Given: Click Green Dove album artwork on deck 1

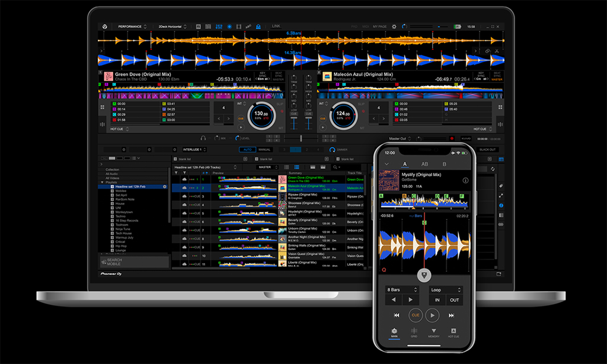Looking at the screenshot, I should click(x=108, y=76).
